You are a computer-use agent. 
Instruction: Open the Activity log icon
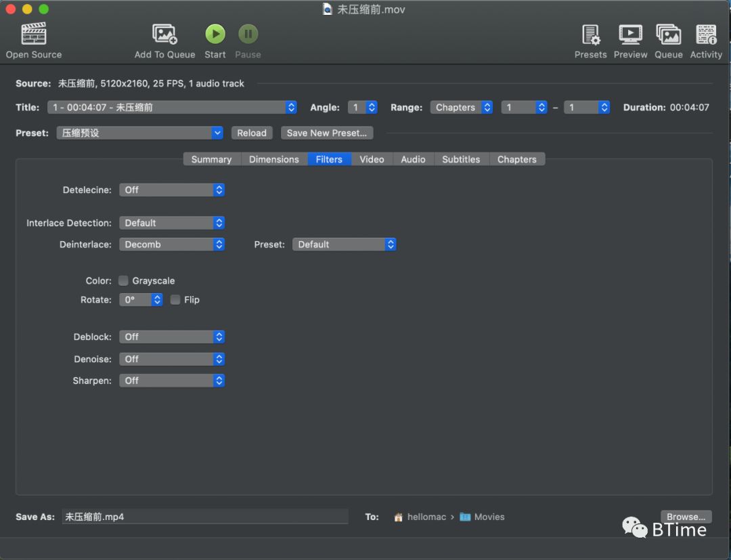[x=706, y=34]
